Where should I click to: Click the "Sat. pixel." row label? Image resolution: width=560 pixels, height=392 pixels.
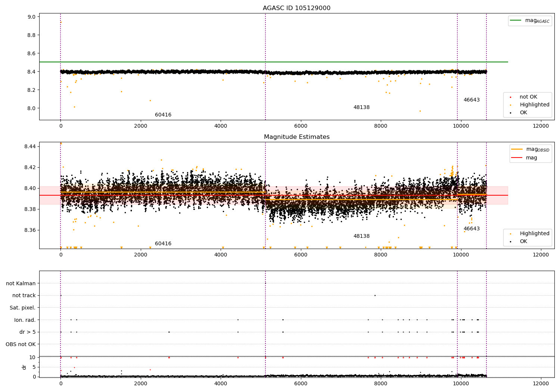[x=23, y=308]
